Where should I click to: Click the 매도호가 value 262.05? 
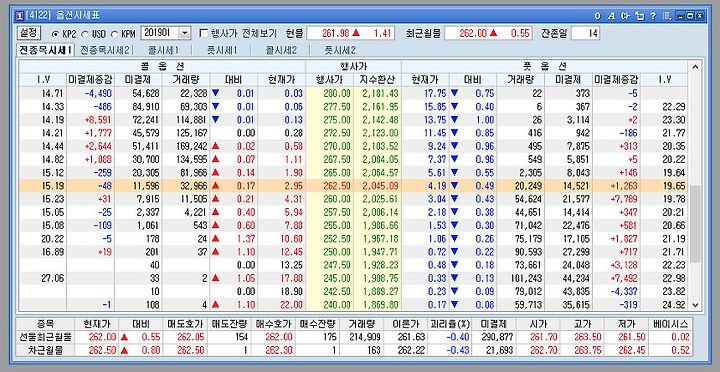pos(184,337)
